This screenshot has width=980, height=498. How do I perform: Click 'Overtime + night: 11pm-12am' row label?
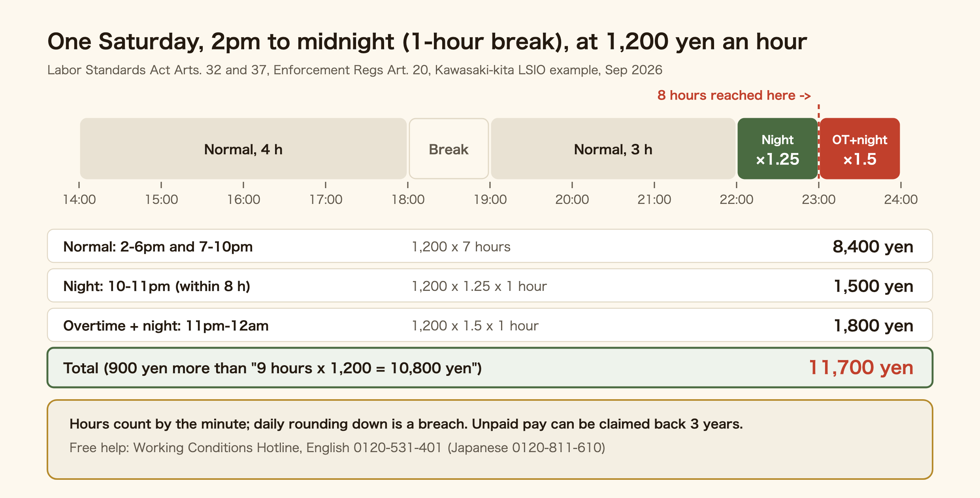pyautogui.click(x=166, y=326)
